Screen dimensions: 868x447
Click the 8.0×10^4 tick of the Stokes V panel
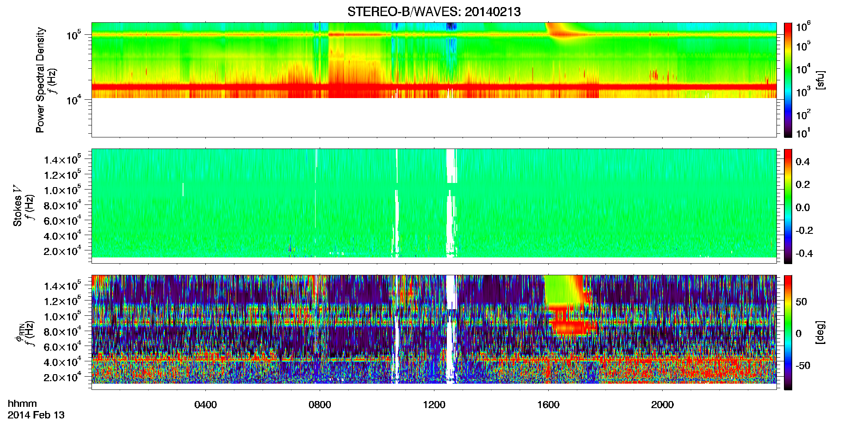click(62, 205)
